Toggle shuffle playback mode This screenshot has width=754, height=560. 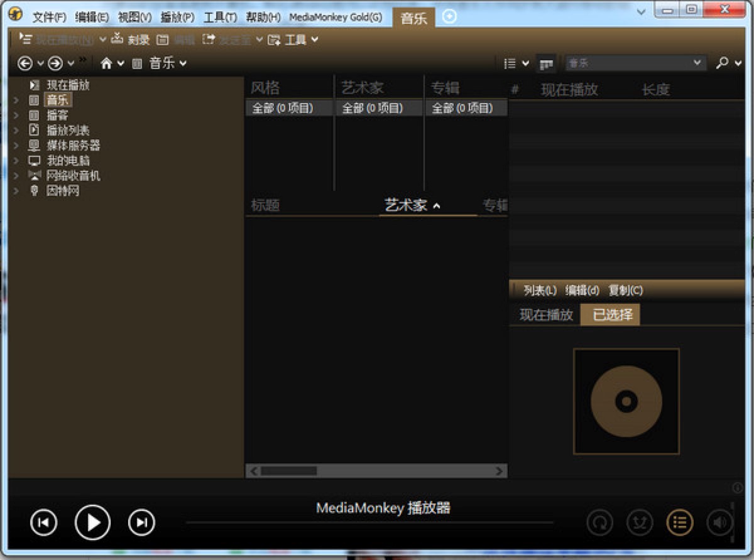tap(640, 522)
